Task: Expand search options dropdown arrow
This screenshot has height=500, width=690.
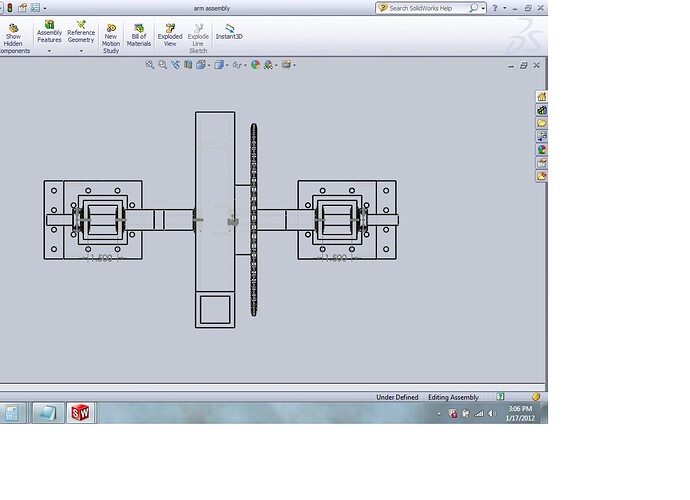Action: point(483,8)
